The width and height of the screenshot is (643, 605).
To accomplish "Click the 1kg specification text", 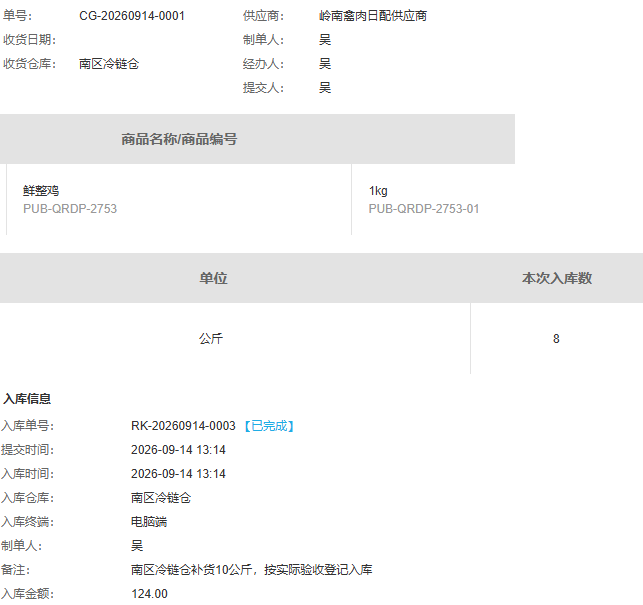I will click(378, 191).
